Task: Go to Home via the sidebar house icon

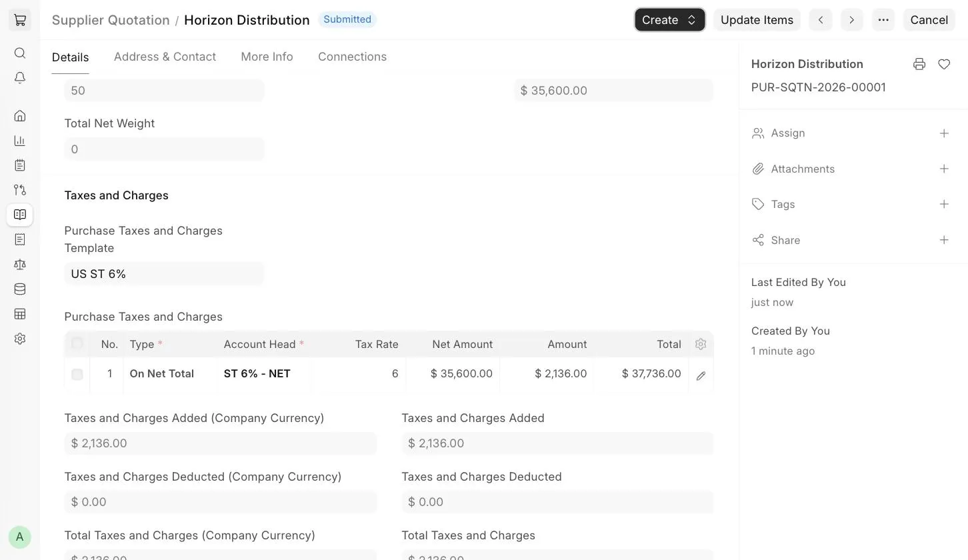Action: tap(20, 116)
